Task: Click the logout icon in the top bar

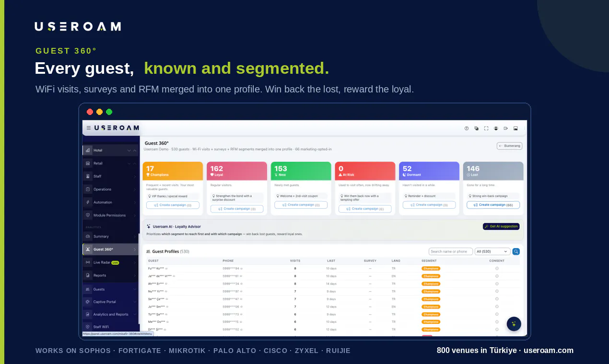Action: pyautogui.click(x=505, y=128)
